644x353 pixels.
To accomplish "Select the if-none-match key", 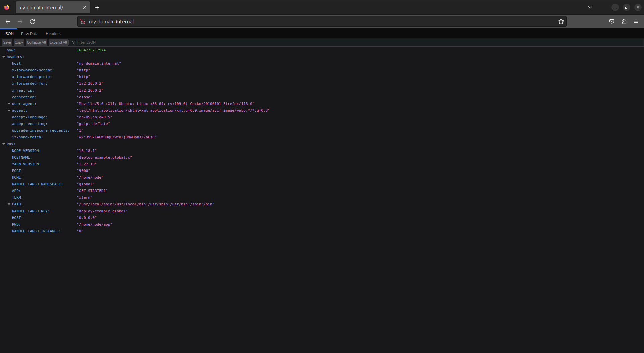I will (28, 137).
